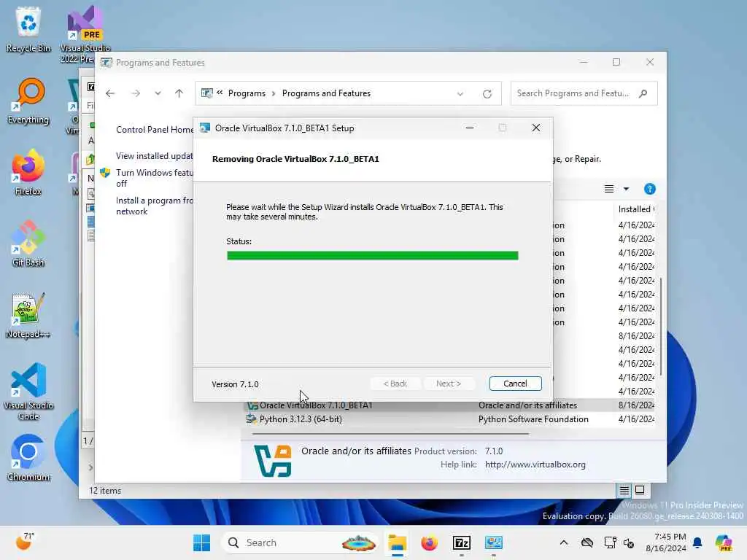Show hidden system tray icons
The image size is (747, 560).
click(x=564, y=542)
